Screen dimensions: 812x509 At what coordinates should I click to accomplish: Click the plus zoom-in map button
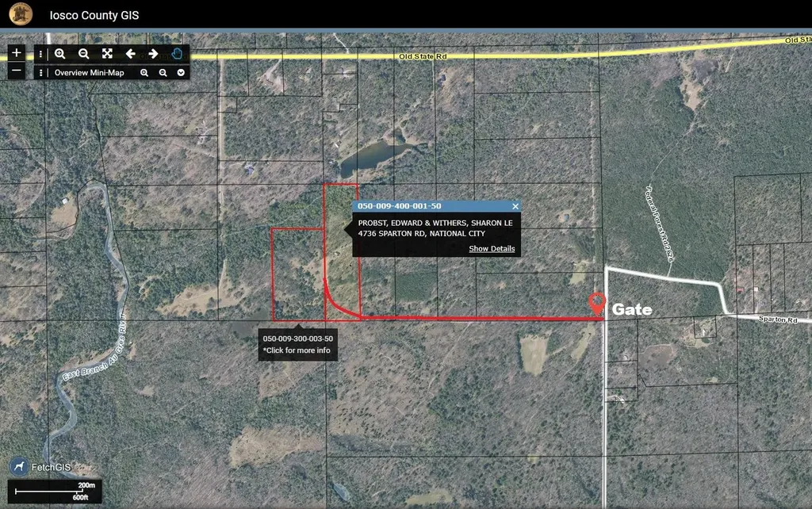pos(17,53)
